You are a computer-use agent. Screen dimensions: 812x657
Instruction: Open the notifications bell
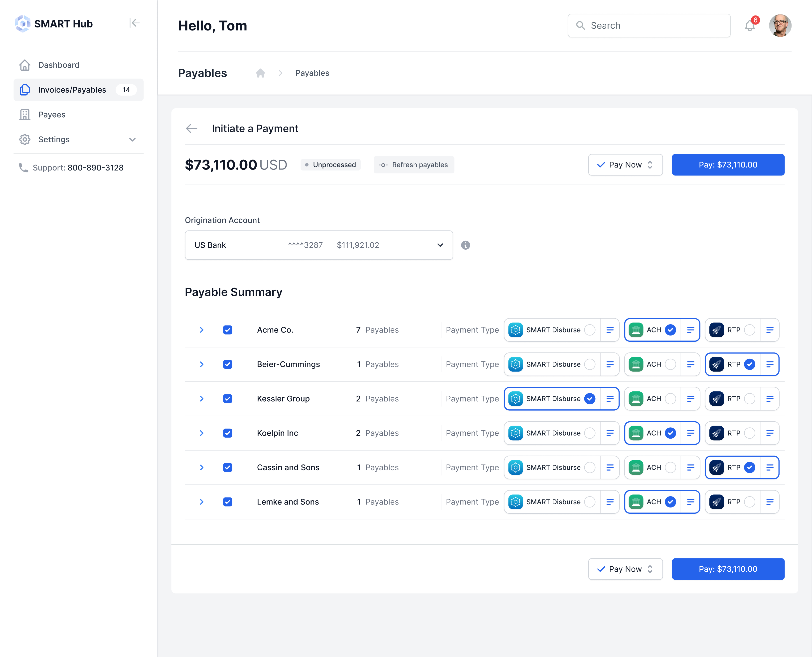pyautogui.click(x=750, y=26)
